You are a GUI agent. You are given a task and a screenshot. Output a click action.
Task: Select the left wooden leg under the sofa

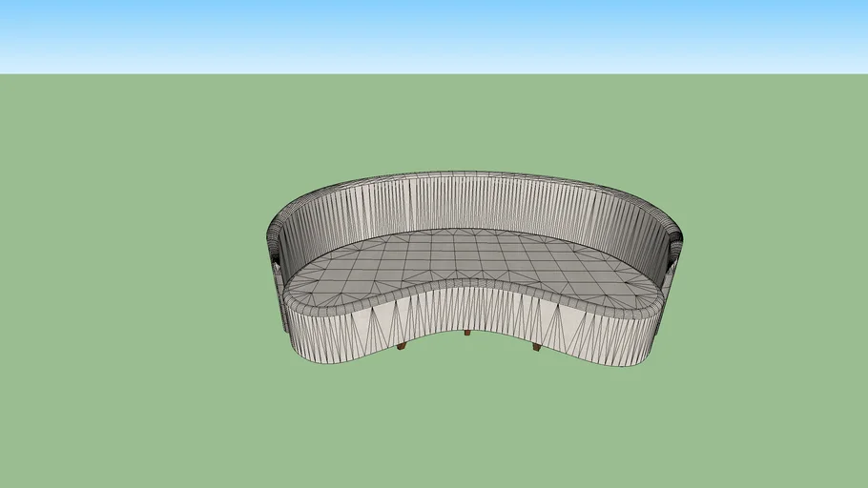pyautogui.click(x=402, y=346)
